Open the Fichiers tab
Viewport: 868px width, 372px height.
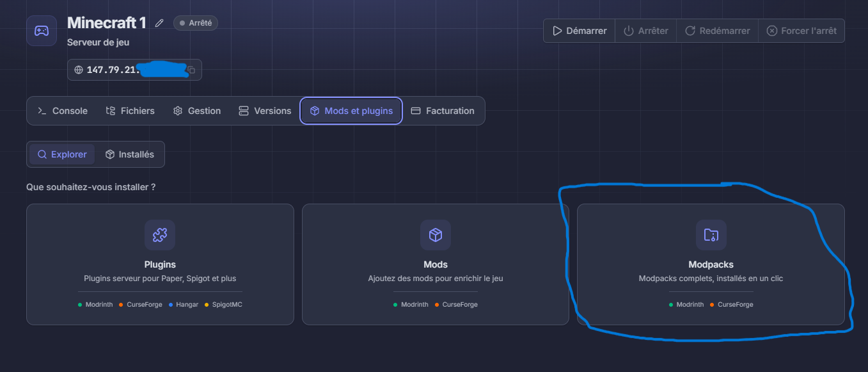coord(130,111)
